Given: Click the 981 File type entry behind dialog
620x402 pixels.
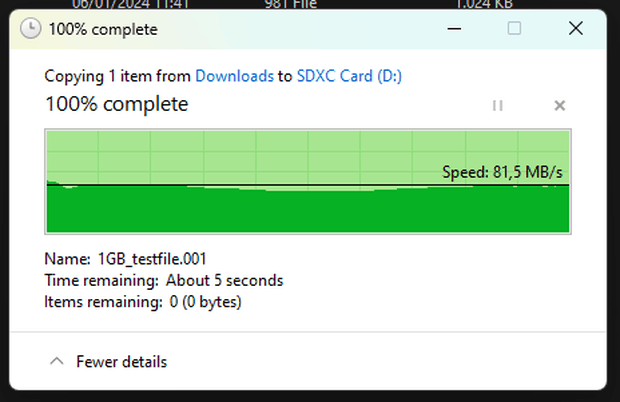Looking at the screenshot, I should pyautogui.click(x=291, y=4).
